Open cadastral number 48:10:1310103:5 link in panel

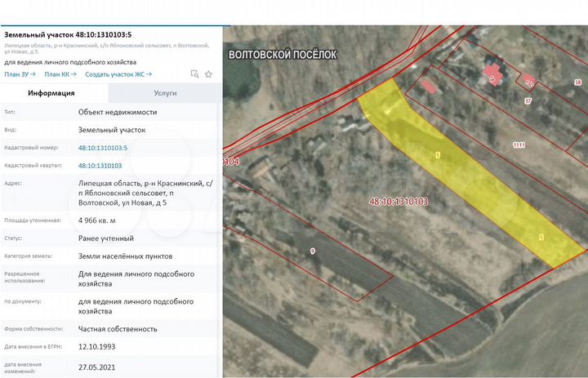102,148
